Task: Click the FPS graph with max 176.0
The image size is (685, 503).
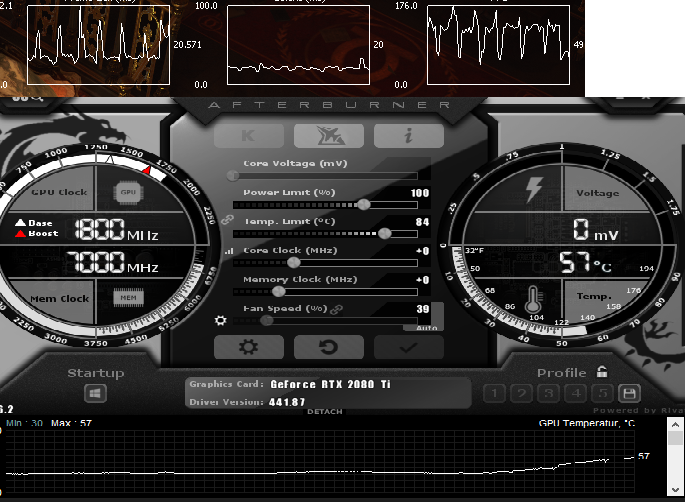Action: 498,45
